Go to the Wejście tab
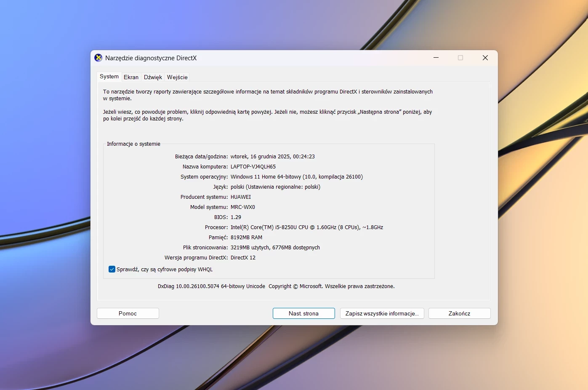The image size is (588, 390). point(177,77)
